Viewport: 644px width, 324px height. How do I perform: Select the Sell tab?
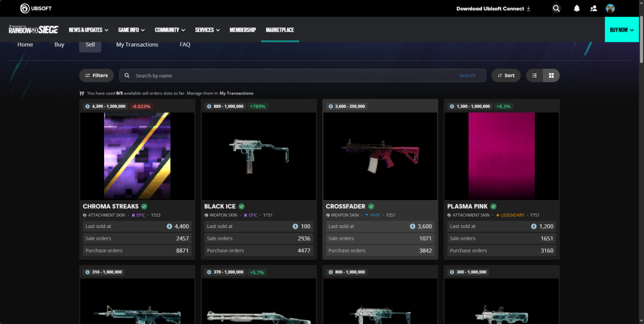[x=90, y=45]
